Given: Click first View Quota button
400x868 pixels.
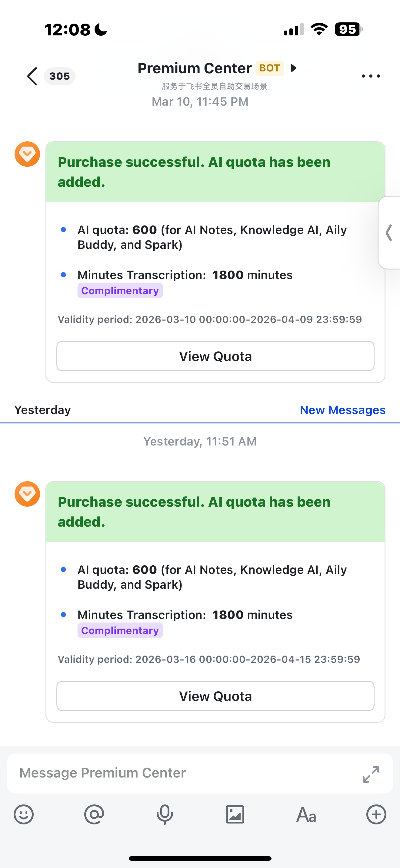Looking at the screenshot, I should [x=215, y=356].
